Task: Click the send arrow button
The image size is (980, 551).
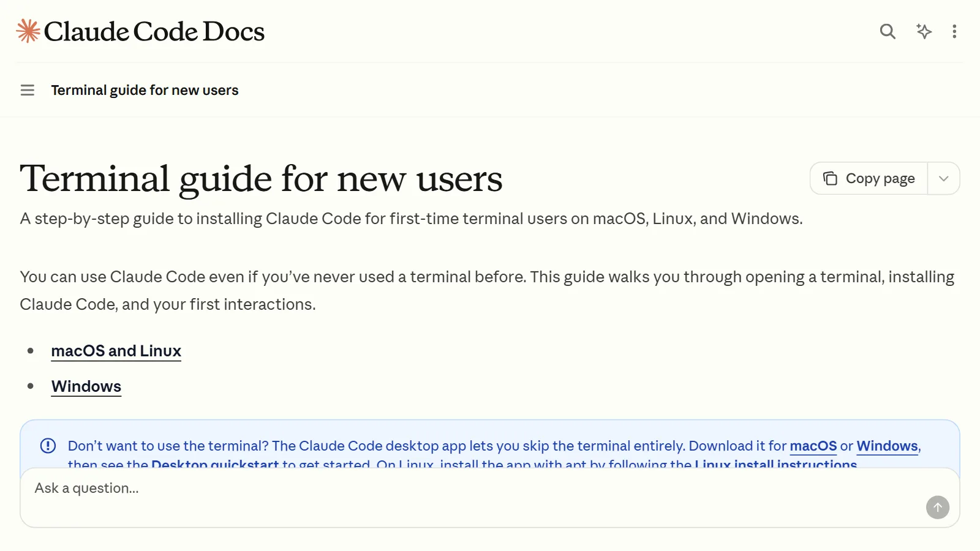Action: pos(938,507)
